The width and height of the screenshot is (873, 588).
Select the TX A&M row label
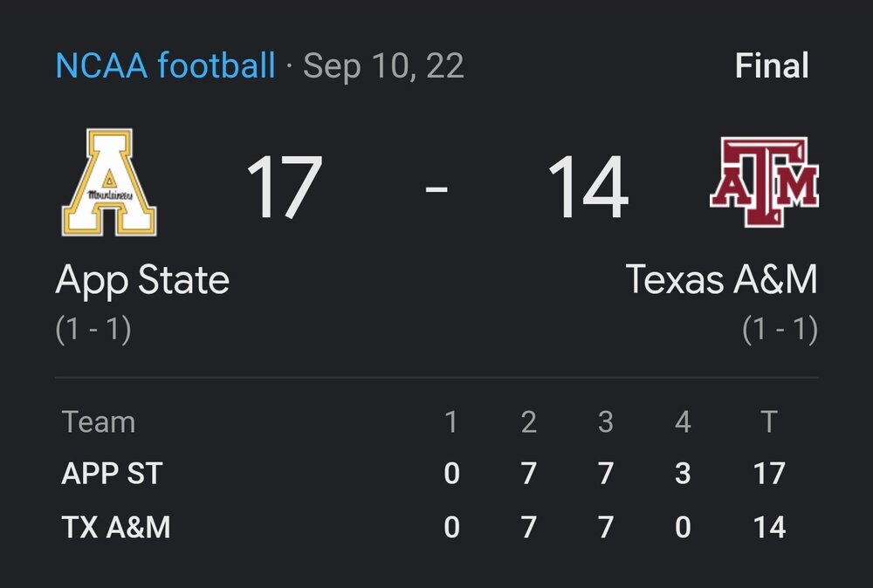116,527
